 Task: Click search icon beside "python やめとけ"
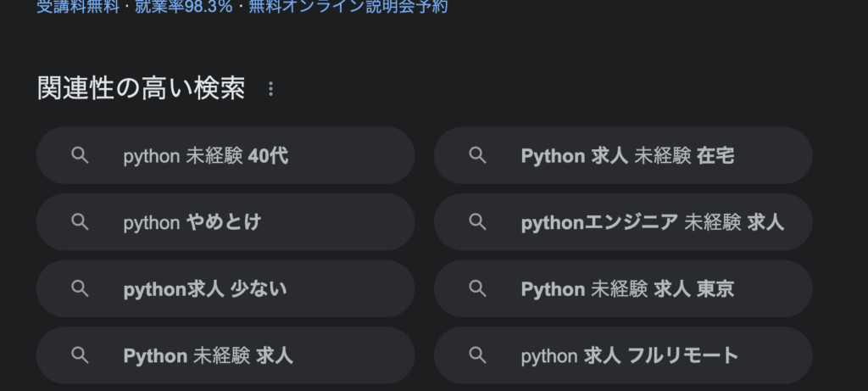click(80, 222)
